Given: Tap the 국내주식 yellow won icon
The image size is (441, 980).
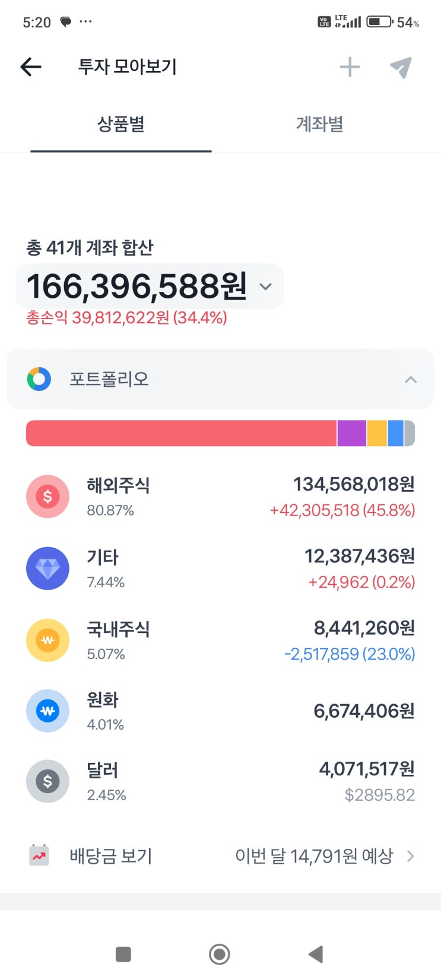Looking at the screenshot, I should pyautogui.click(x=47, y=640).
